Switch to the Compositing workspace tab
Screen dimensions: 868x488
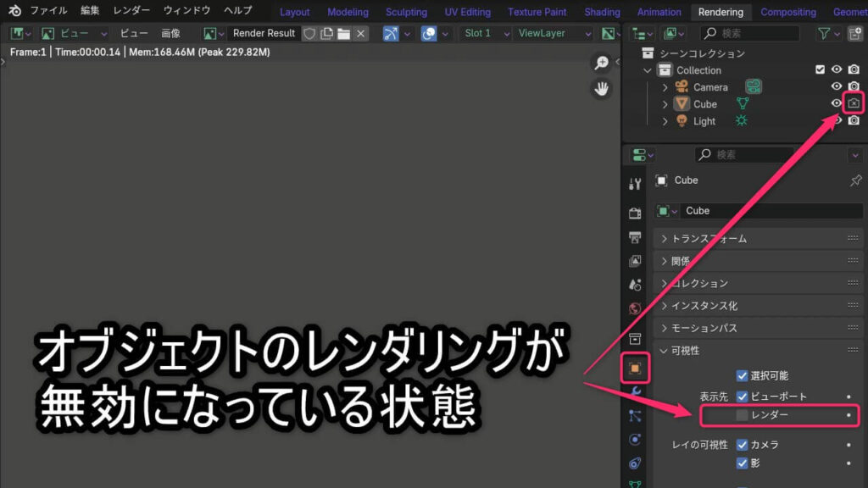pos(787,12)
